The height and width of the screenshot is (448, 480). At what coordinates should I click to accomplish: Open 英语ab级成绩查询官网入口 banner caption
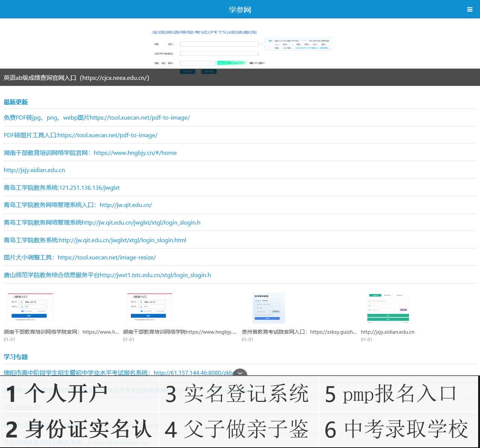click(76, 78)
